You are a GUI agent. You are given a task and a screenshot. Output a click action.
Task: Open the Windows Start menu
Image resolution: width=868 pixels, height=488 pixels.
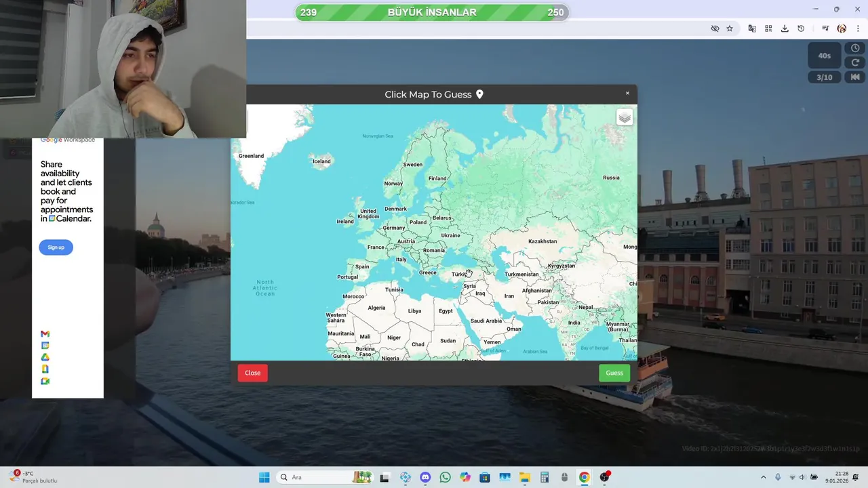[264, 477]
